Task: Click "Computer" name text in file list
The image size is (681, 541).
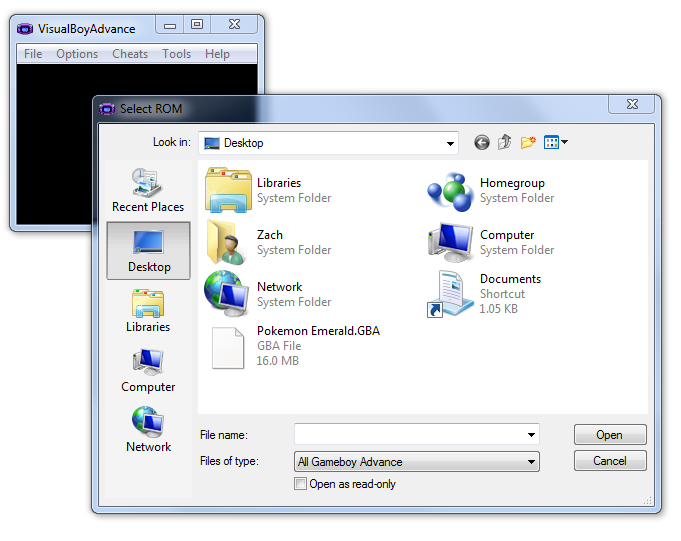Action: pos(507,235)
